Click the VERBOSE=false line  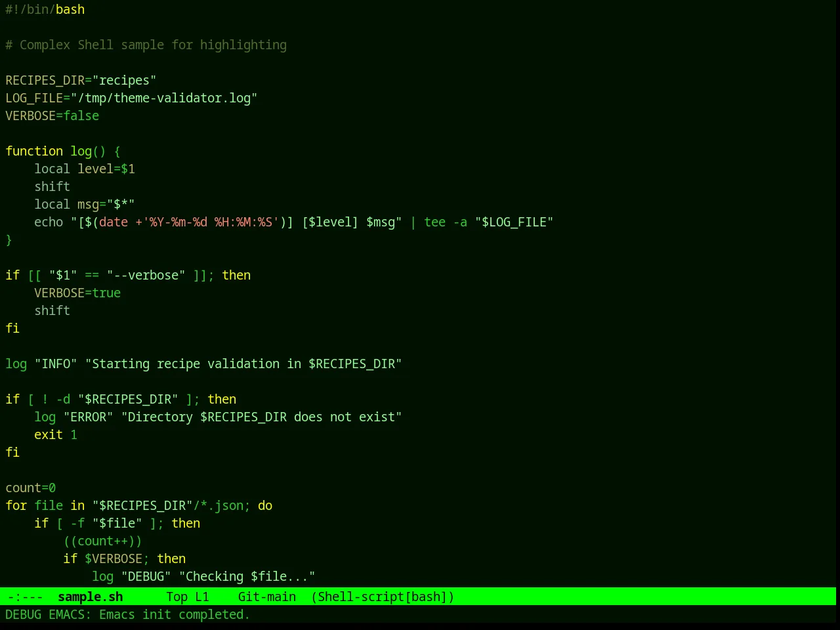[x=52, y=116]
